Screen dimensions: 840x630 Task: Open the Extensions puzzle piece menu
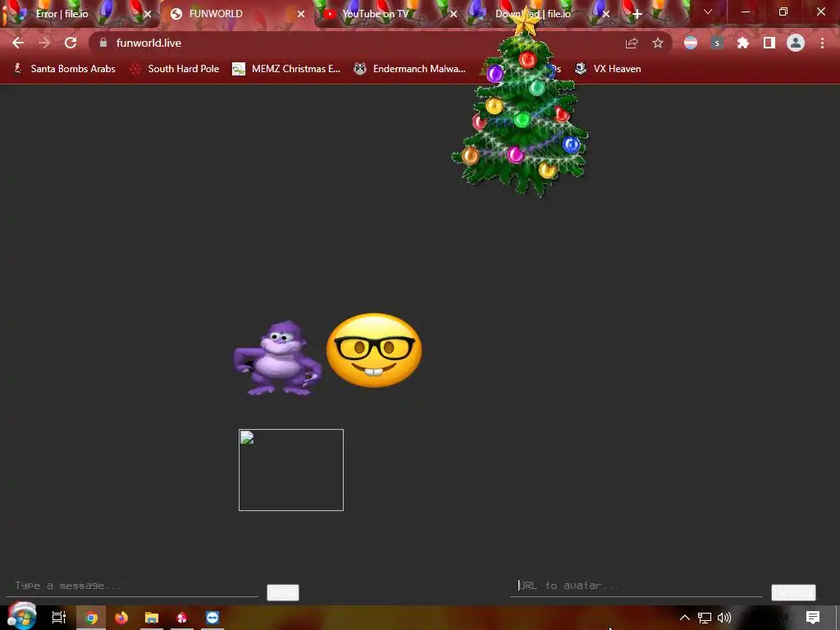point(743,43)
